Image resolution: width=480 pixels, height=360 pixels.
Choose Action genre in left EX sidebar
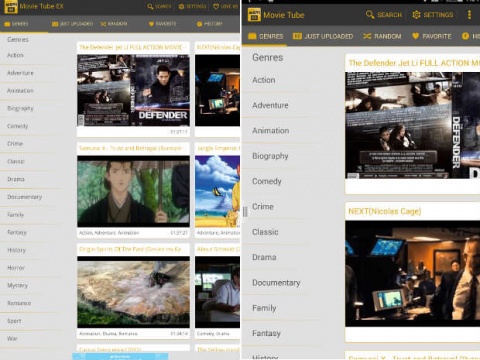15,55
